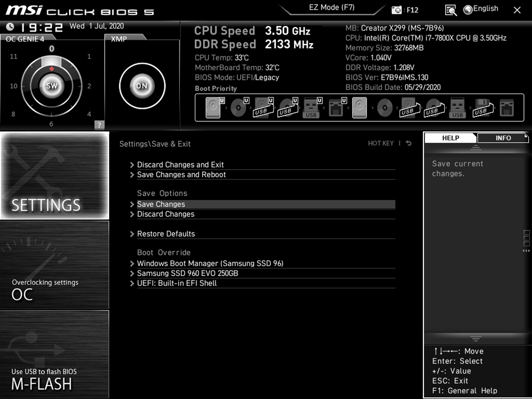
Task: Click the clock icon next to the time
Action: pyautogui.click(x=11, y=27)
